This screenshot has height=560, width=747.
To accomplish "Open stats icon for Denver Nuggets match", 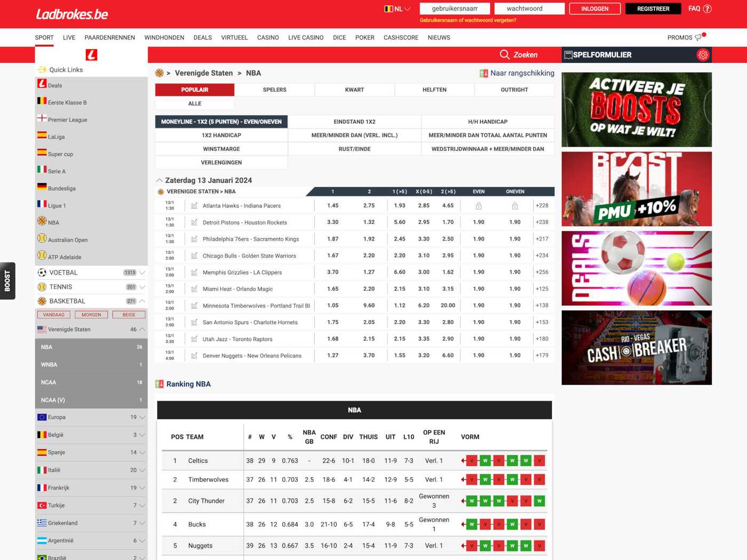I will tap(194, 356).
